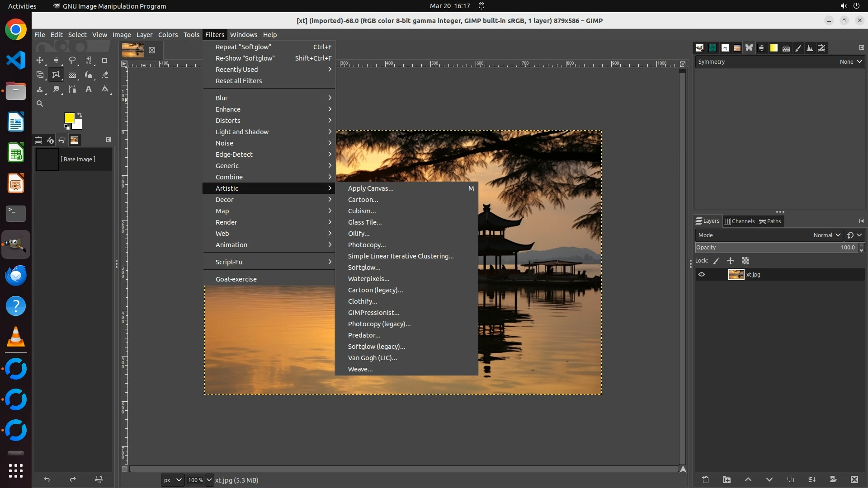Open the layer Mode Normal dropdown
868x488 pixels.
(x=827, y=235)
